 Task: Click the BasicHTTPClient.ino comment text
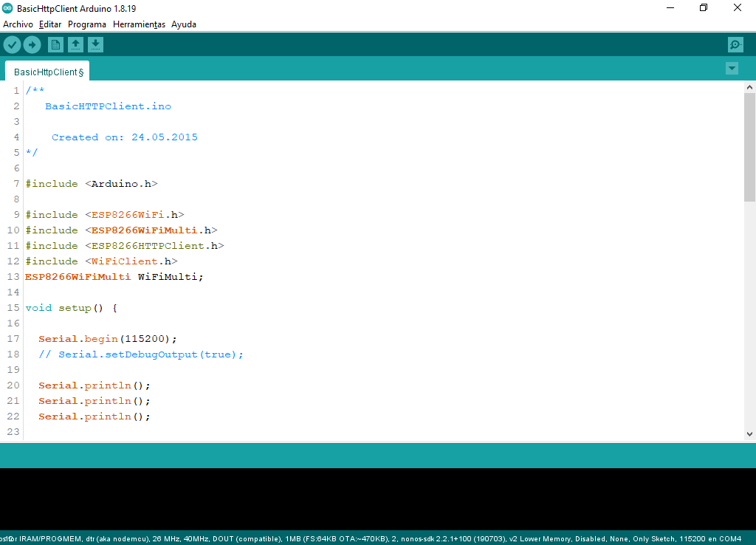[x=108, y=106]
